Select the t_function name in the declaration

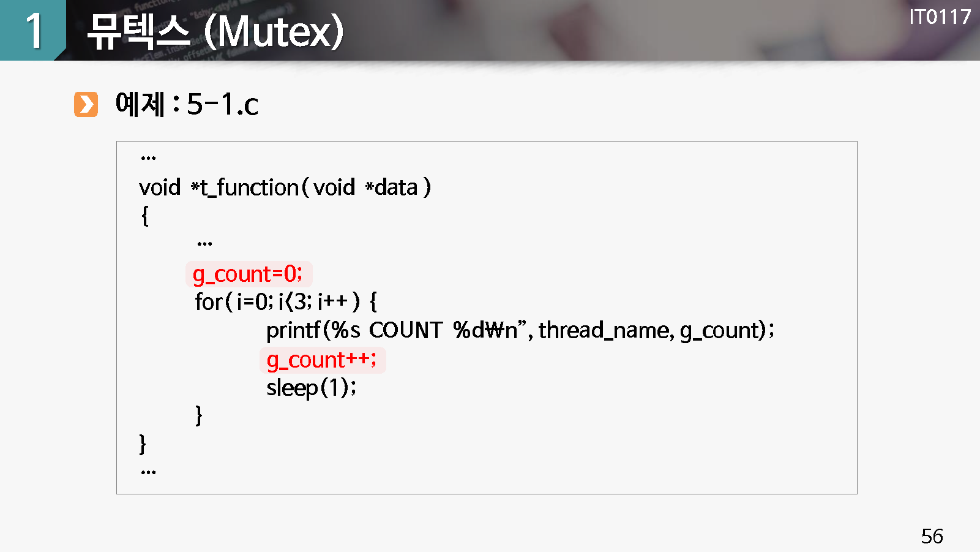249,187
